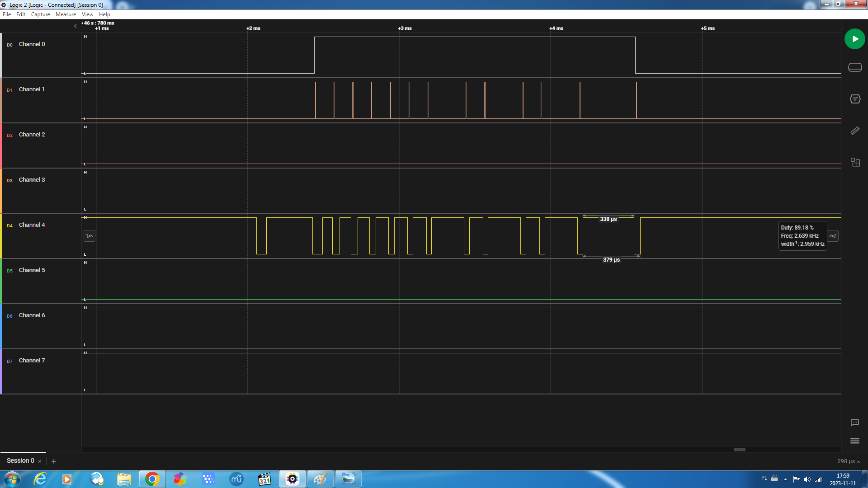Select Channel 2 label
868x488 pixels.
point(32,135)
